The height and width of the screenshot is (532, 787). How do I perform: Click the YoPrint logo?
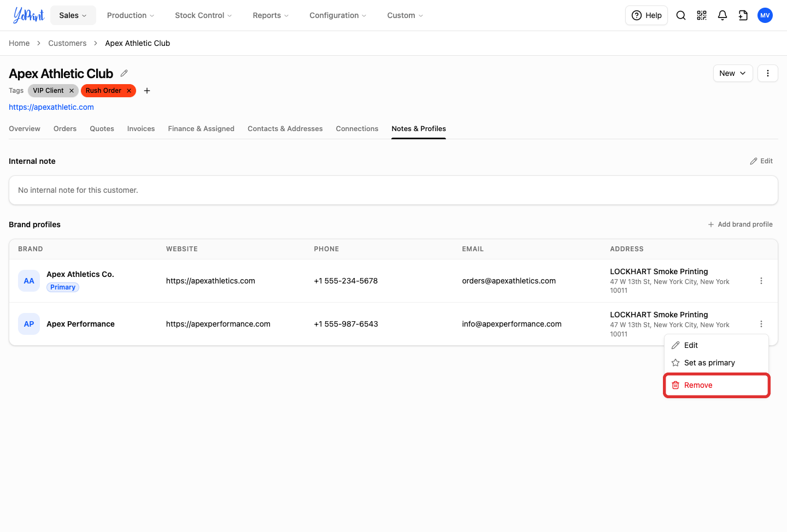tap(28, 15)
